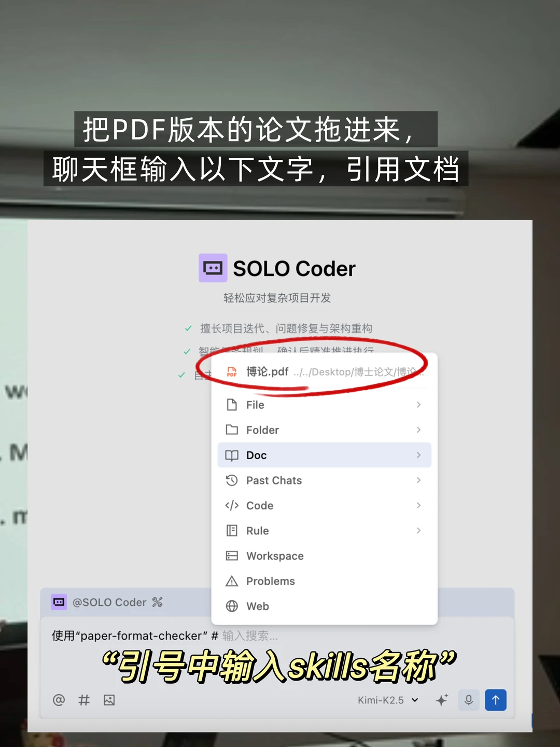Click the sparkle optimize prompt icon
The image size is (560, 747).
tap(442, 700)
